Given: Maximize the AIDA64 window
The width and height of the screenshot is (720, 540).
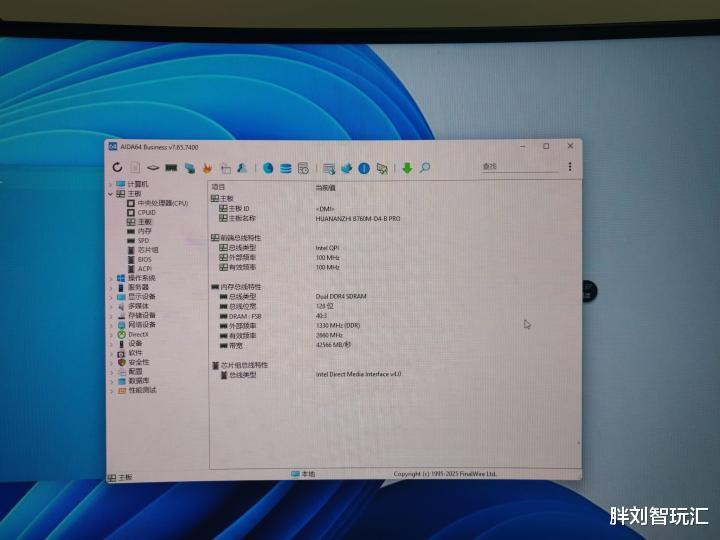Looking at the screenshot, I should pyautogui.click(x=546, y=146).
